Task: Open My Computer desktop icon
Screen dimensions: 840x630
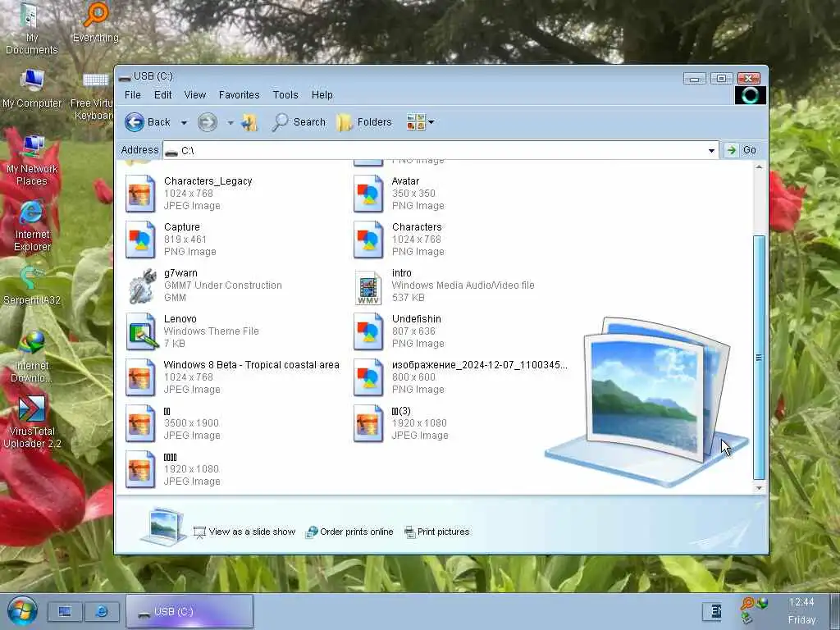Action: click(32, 89)
